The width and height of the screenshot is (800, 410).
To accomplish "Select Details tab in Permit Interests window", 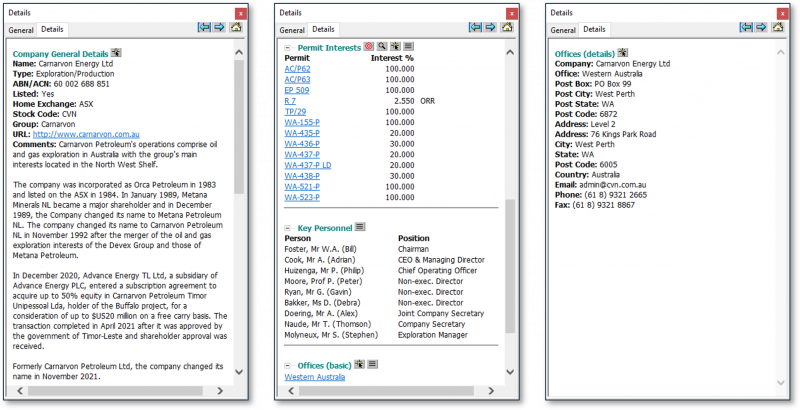I will tap(323, 30).
